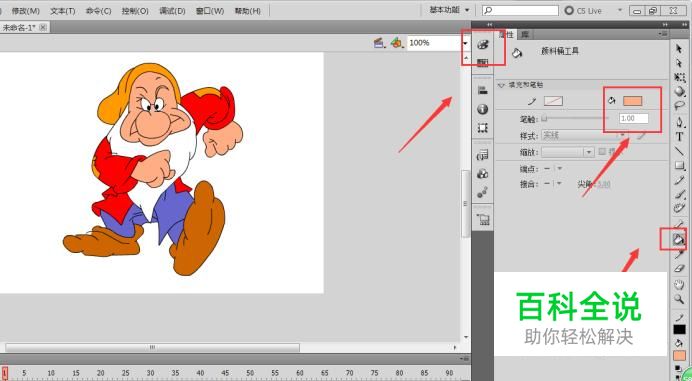Open the Components panel icon

click(483, 174)
